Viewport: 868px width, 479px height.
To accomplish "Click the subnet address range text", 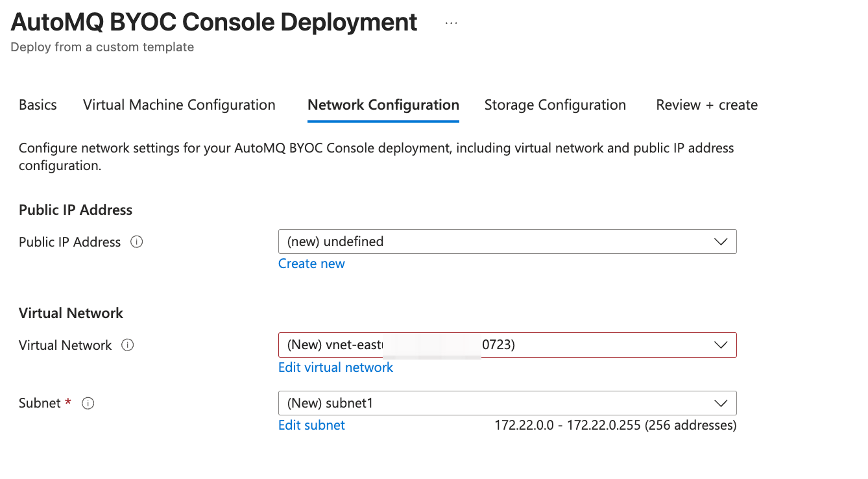I will coord(615,426).
